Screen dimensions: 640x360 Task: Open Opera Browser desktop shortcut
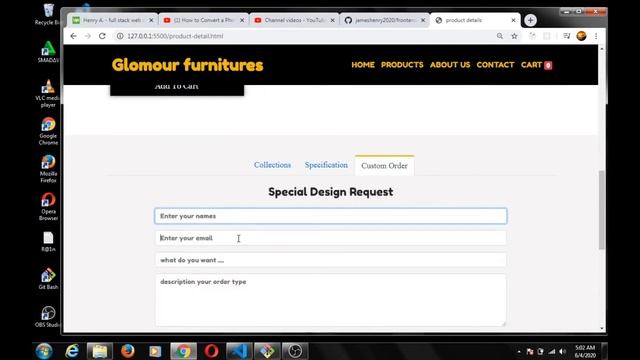click(x=48, y=207)
